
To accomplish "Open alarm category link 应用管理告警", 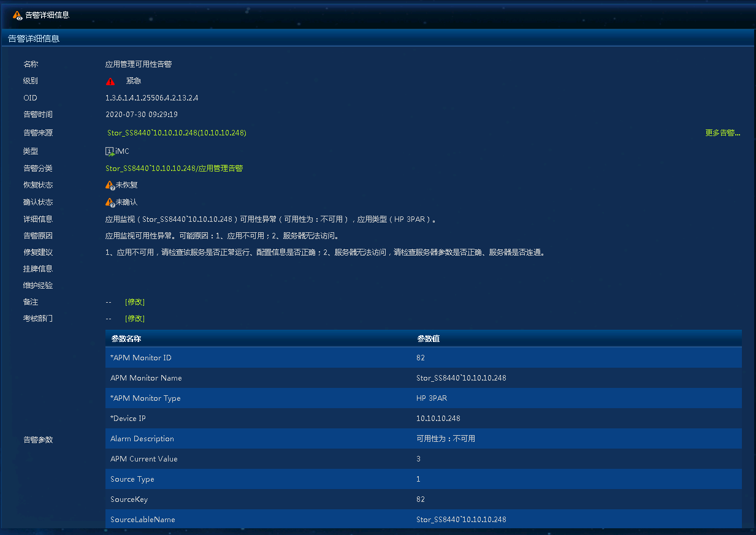I will pos(174,169).
